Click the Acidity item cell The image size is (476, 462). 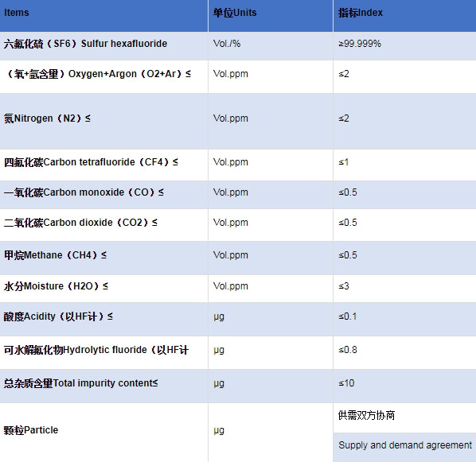click(103, 319)
